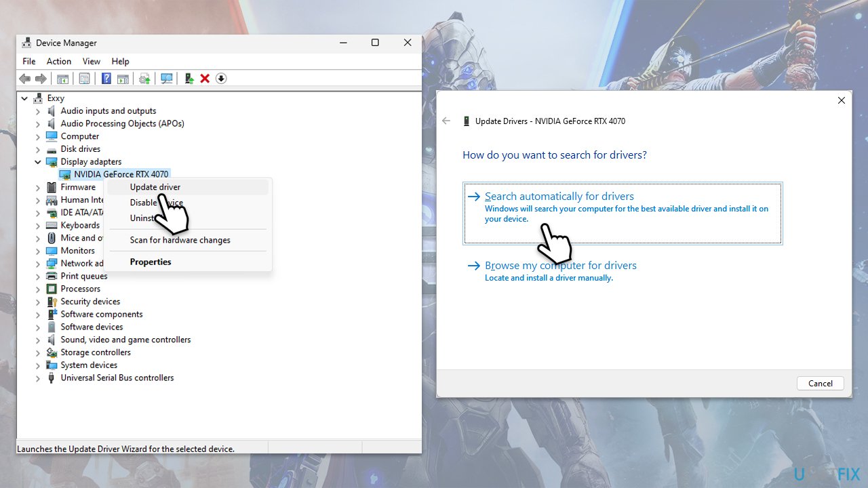This screenshot has width=868, height=488.
Task: Collapse the Display adapters category
Action: click(39, 162)
